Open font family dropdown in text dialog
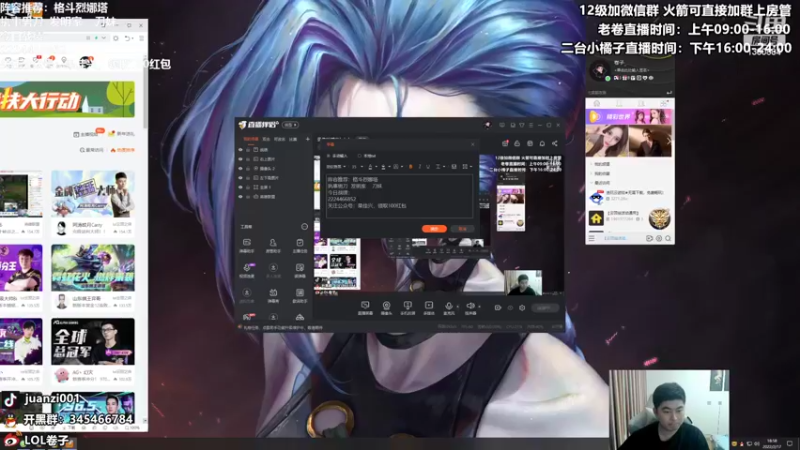The width and height of the screenshot is (800, 450). click(x=336, y=167)
